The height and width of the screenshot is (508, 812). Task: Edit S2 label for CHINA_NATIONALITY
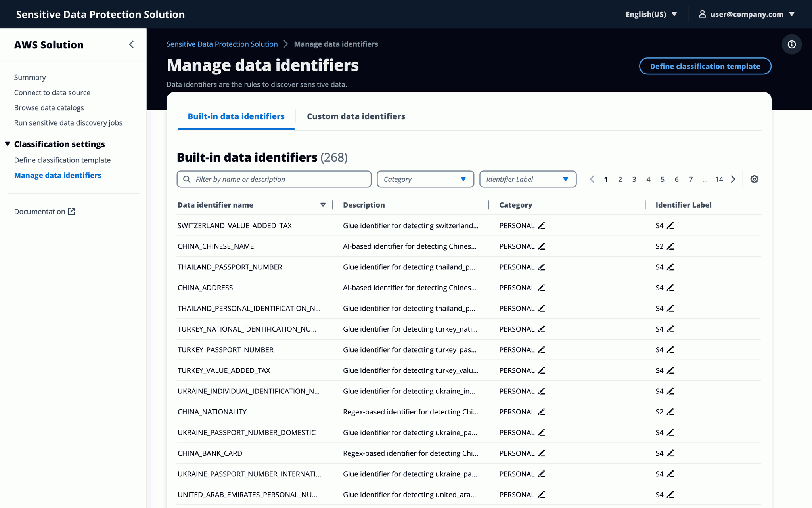(x=670, y=412)
